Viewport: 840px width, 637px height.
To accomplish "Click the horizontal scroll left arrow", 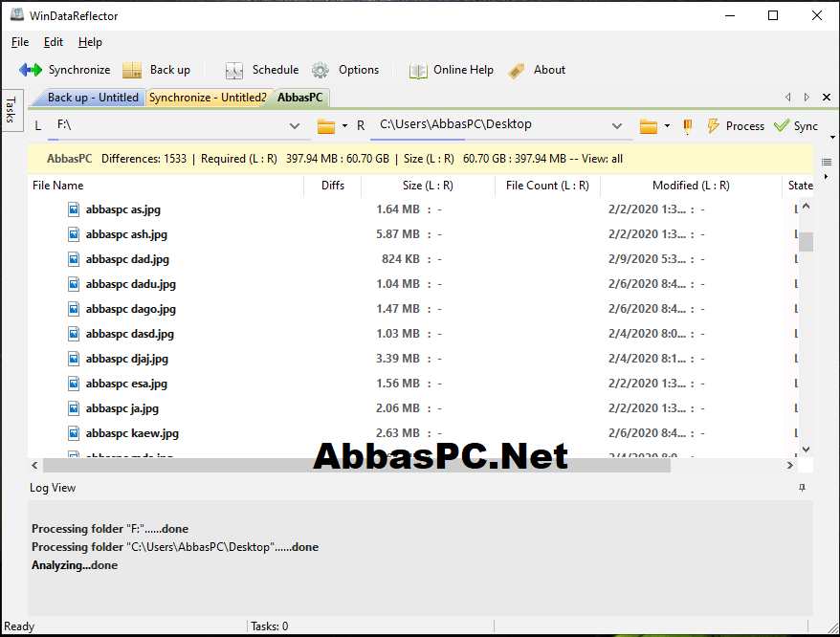I will [34, 466].
